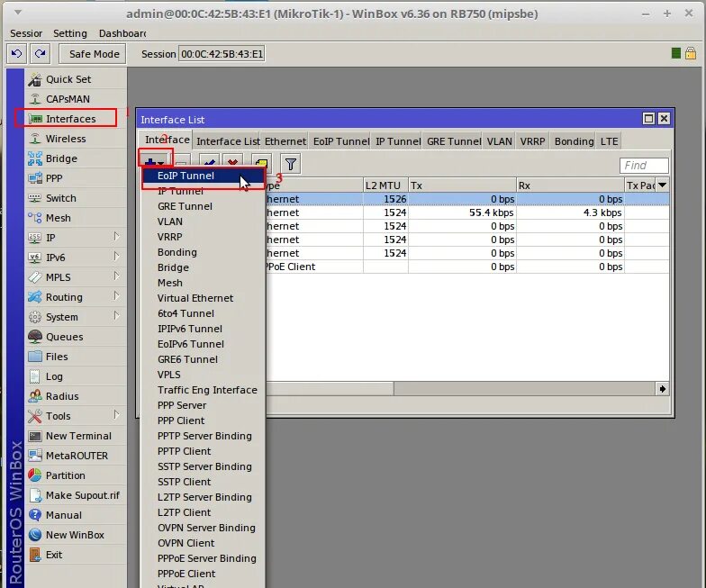Screen dimensions: 706x588
Task: Click the Find search field
Action: [643, 166]
